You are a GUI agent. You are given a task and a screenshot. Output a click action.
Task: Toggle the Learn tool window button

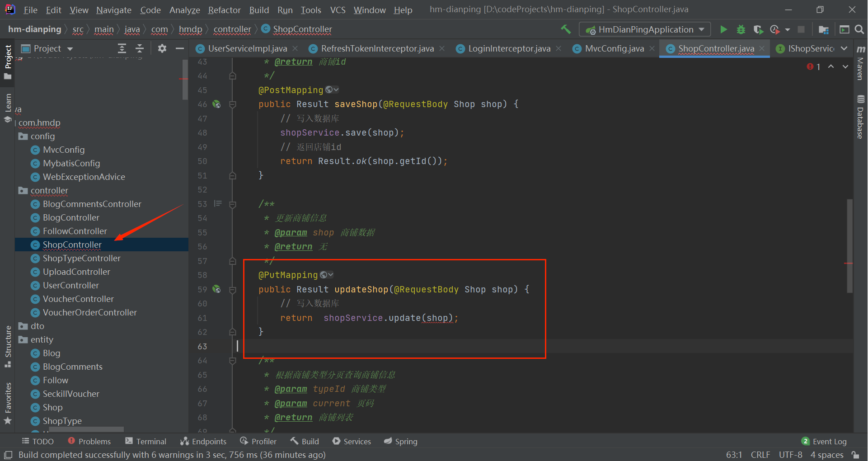pos(8,108)
